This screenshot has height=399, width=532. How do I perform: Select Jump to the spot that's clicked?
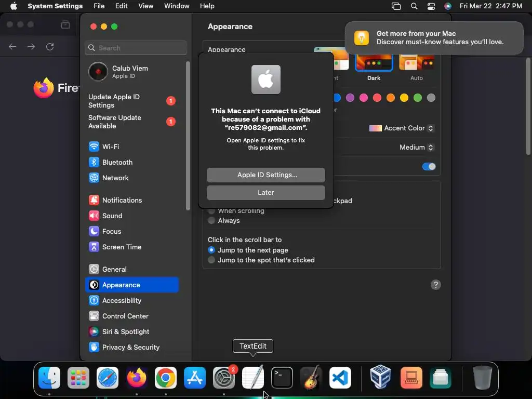(211, 260)
